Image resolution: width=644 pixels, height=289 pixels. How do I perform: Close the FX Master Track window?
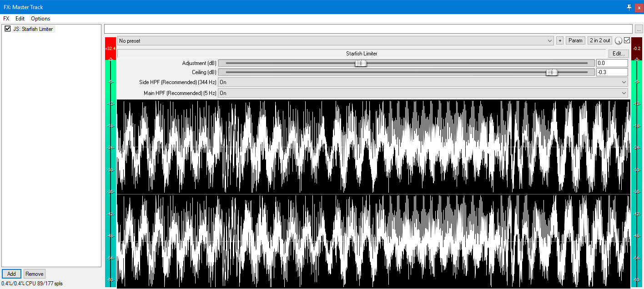(639, 7)
